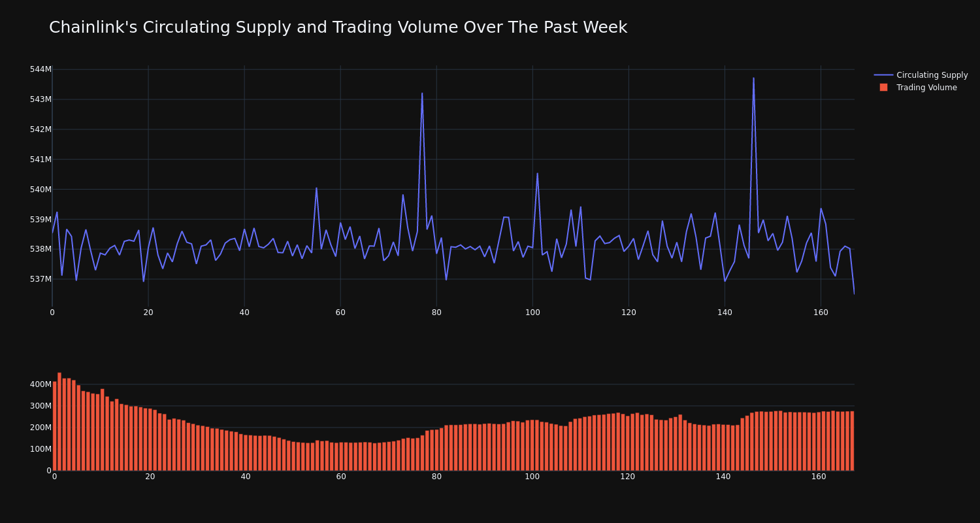
Task: Toggle the Circulating Supply legend entry
Action: (x=921, y=75)
